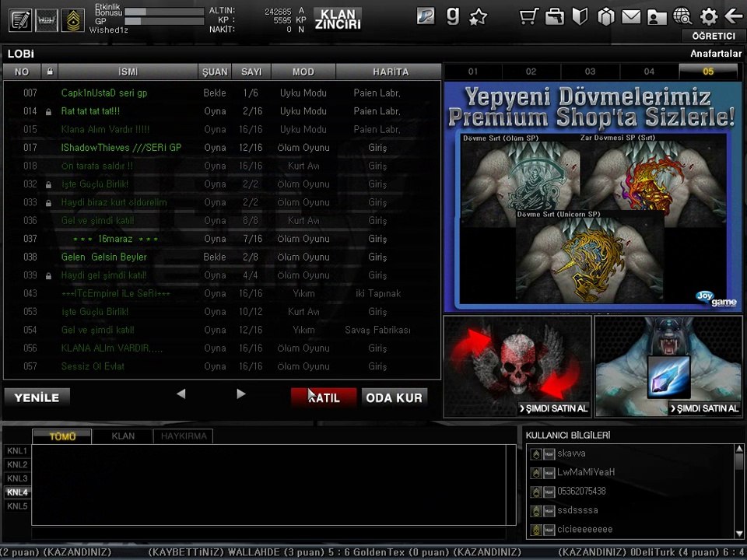
Task: Open the notepad quest icon at top left
Action: pos(20,20)
